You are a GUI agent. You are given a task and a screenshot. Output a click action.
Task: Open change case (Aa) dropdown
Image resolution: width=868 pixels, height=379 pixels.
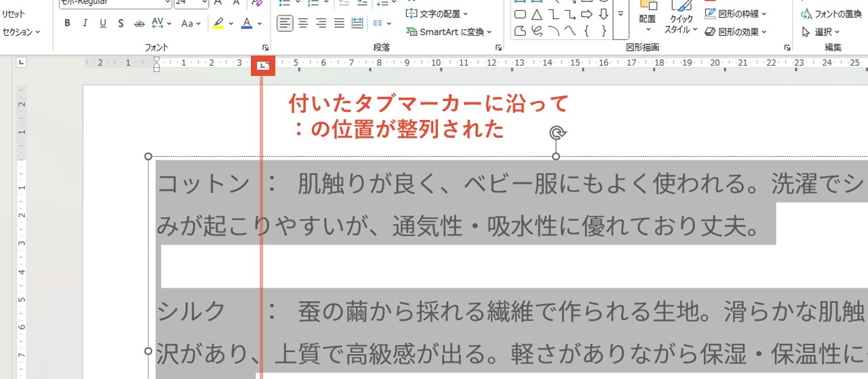[x=191, y=24]
